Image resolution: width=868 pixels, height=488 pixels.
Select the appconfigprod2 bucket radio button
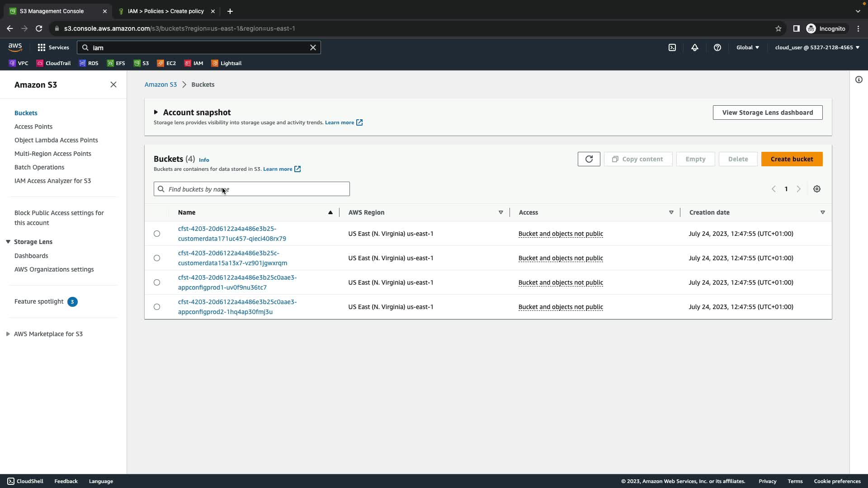157,307
